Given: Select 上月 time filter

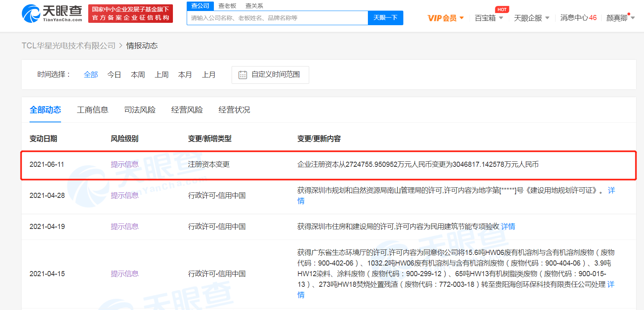Looking at the screenshot, I should click(209, 75).
